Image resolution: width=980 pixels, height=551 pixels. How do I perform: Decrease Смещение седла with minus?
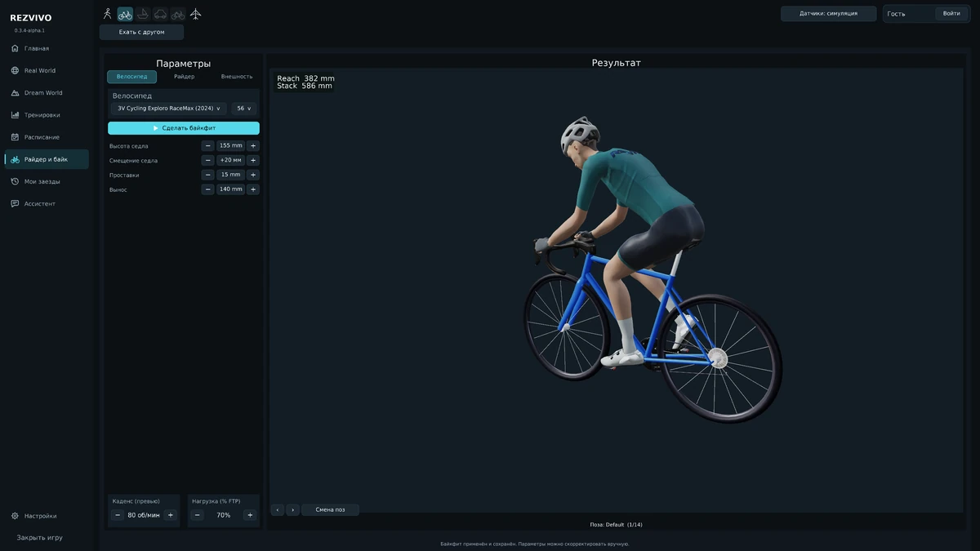pyautogui.click(x=208, y=161)
